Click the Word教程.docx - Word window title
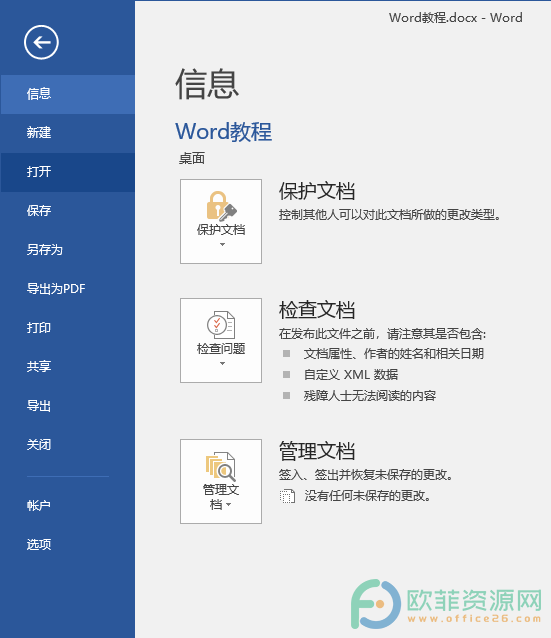Image resolution: width=551 pixels, height=638 pixels. click(x=456, y=18)
